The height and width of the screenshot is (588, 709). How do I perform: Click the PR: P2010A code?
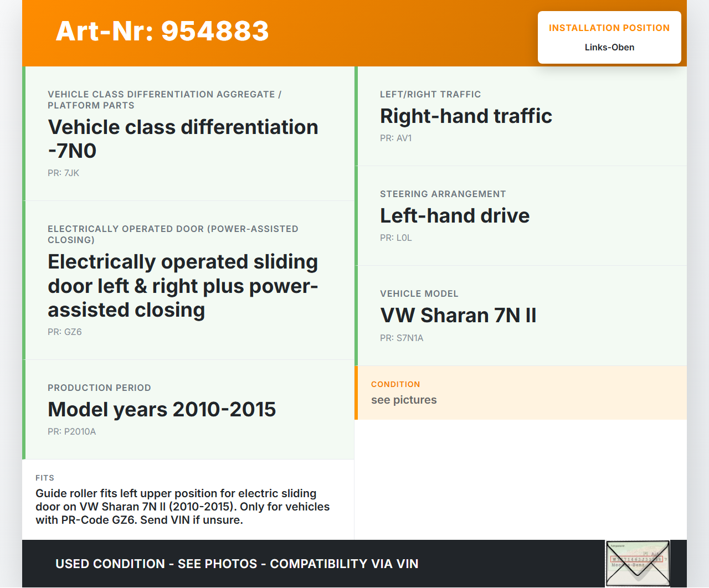tap(71, 432)
